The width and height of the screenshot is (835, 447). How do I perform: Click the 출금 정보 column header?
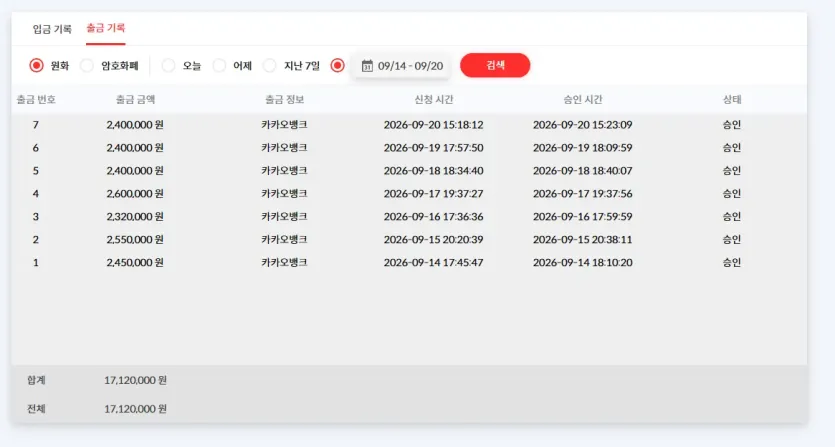tap(284, 100)
